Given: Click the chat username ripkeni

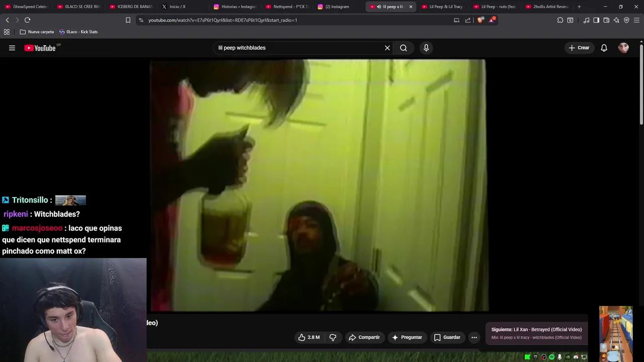Looking at the screenshot, I should click(x=16, y=214).
